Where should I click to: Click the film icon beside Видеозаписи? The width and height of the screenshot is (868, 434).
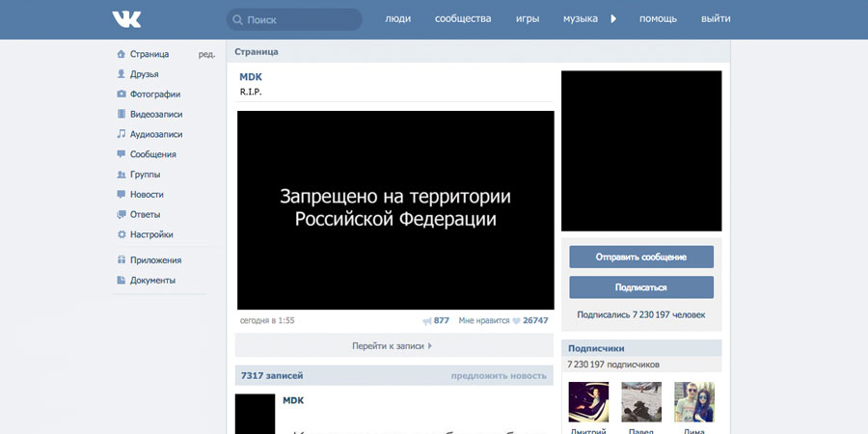pyautogui.click(x=122, y=114)
